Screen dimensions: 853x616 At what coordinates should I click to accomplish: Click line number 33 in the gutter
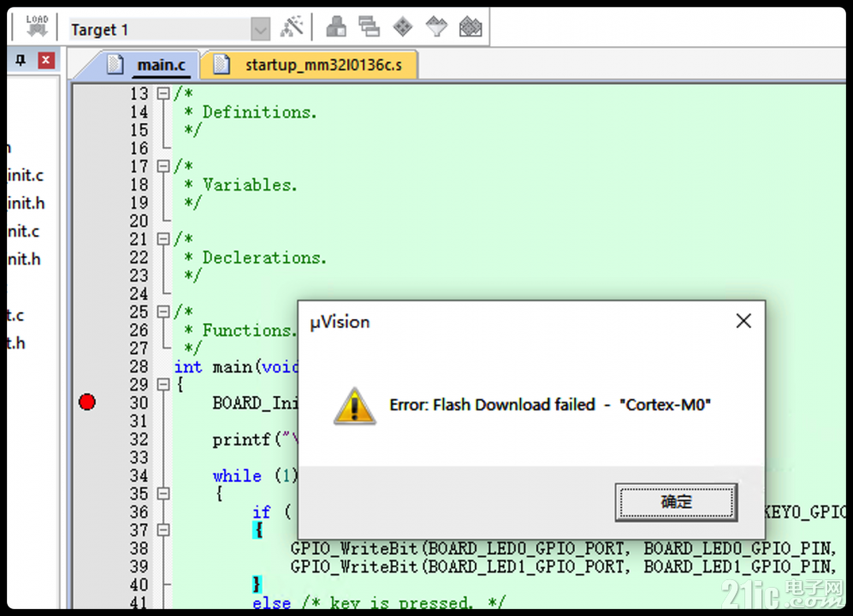coord(139,458)
